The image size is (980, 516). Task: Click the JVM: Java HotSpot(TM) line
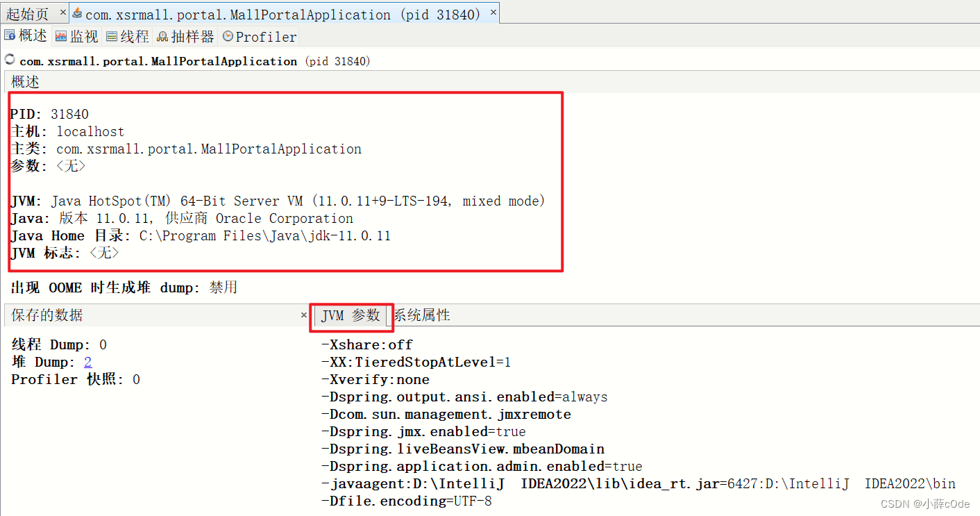[278, 201]
